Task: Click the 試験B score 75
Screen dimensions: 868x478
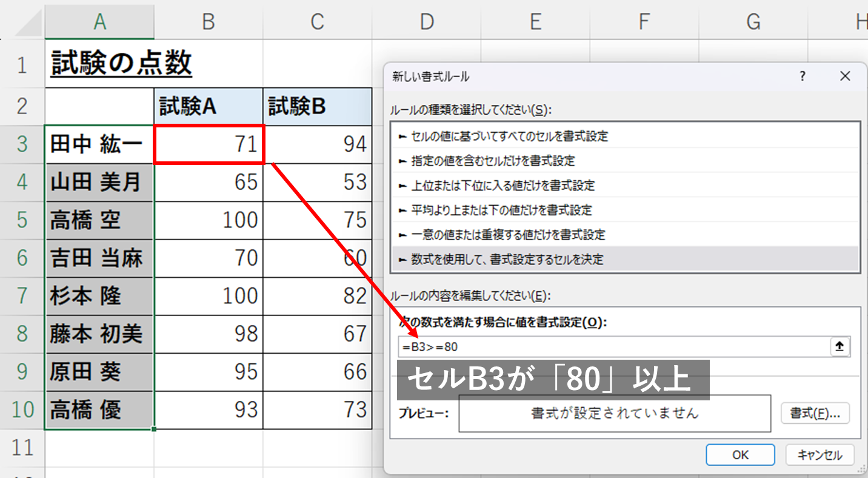Action: 318,220
